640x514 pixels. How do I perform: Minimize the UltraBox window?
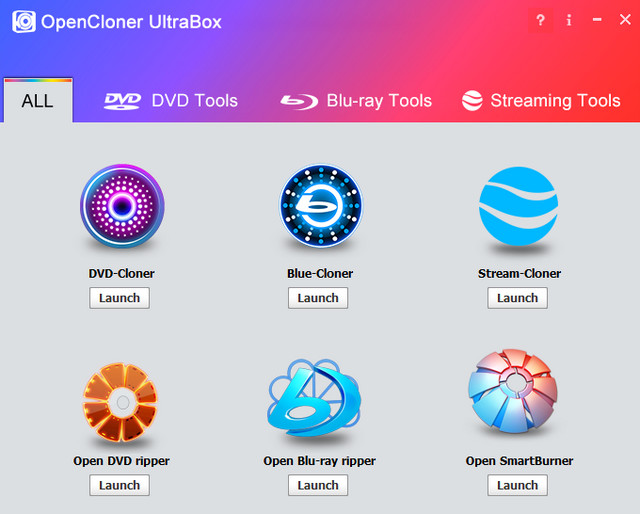coord(597,20)
